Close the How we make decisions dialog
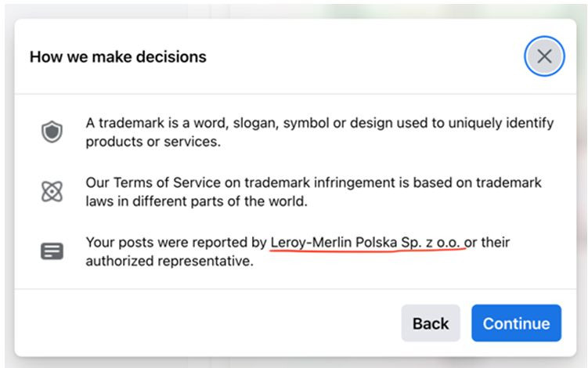The height and width of the screenshot is (368, 588). pos(544,56)
